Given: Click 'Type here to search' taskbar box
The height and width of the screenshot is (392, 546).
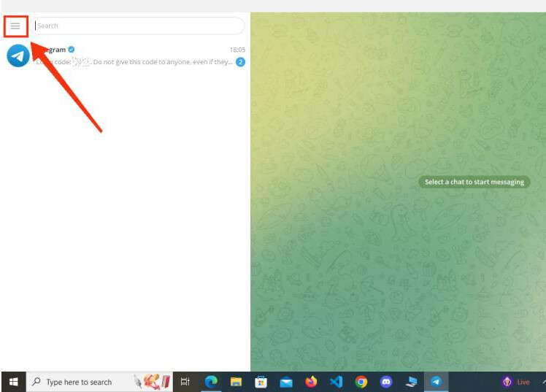Looking at the screenshot, I should point(99,382).
